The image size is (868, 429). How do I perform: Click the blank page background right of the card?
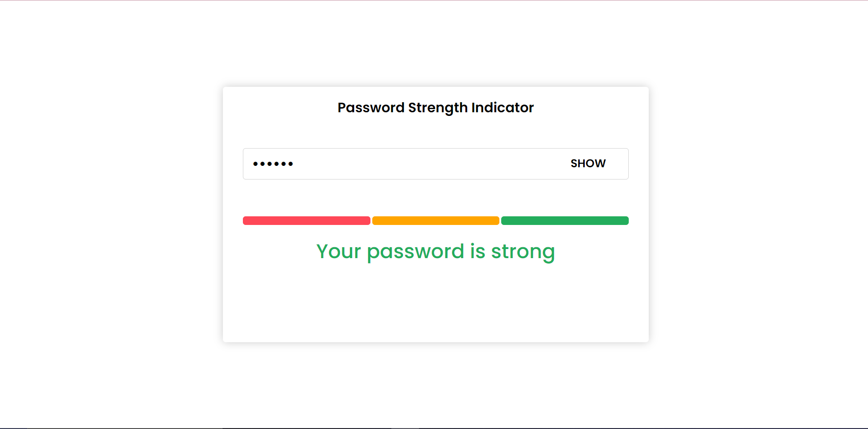point(758,214)
